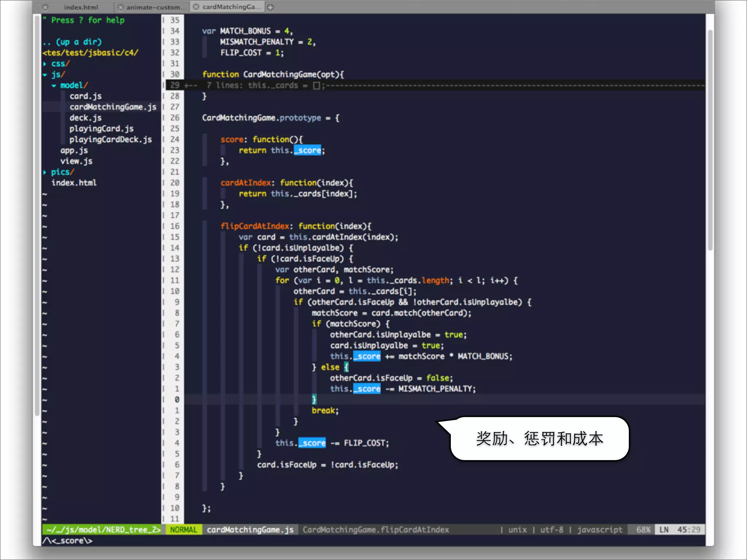747x560 pixels.
Task: Click the pics/ folder name
Action: 62,172
